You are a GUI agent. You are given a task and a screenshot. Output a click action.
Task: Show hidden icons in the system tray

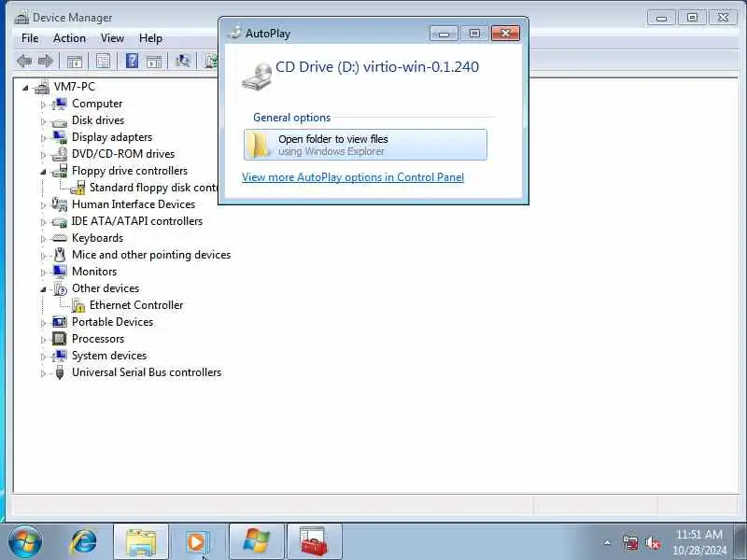point(608,542)
